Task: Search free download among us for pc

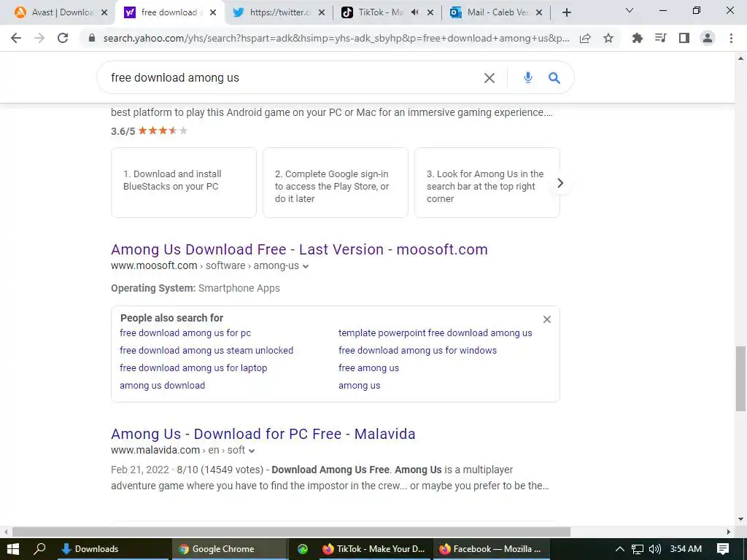Action: click(x=185, y=332)
